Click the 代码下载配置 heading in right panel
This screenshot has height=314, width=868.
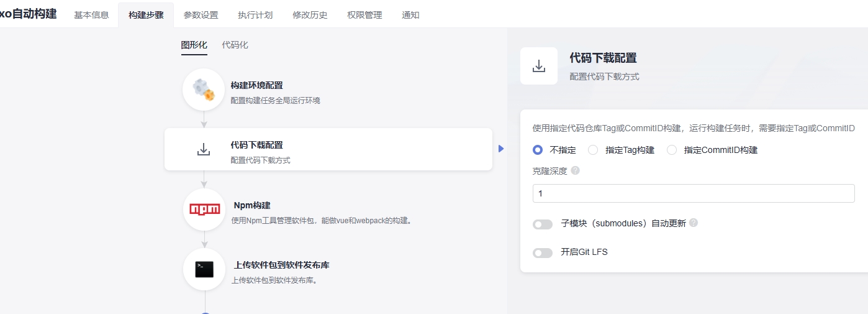(603, 58)
